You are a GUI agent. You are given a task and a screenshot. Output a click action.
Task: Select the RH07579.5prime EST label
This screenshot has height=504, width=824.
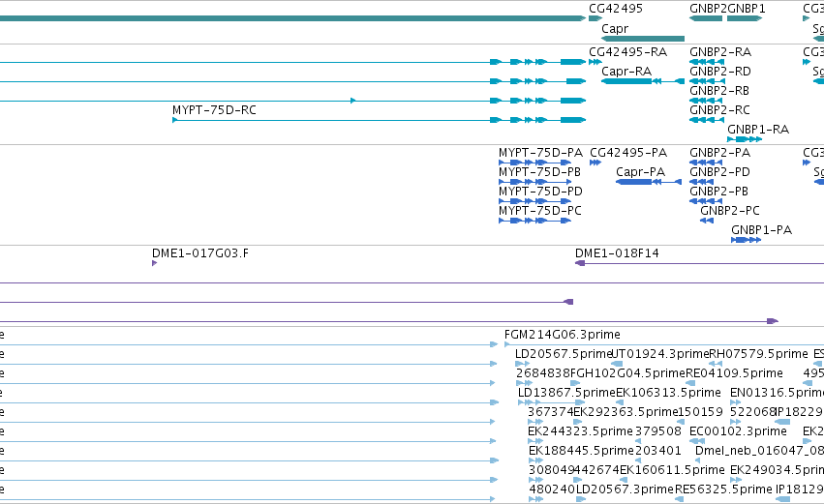point(758,354)
